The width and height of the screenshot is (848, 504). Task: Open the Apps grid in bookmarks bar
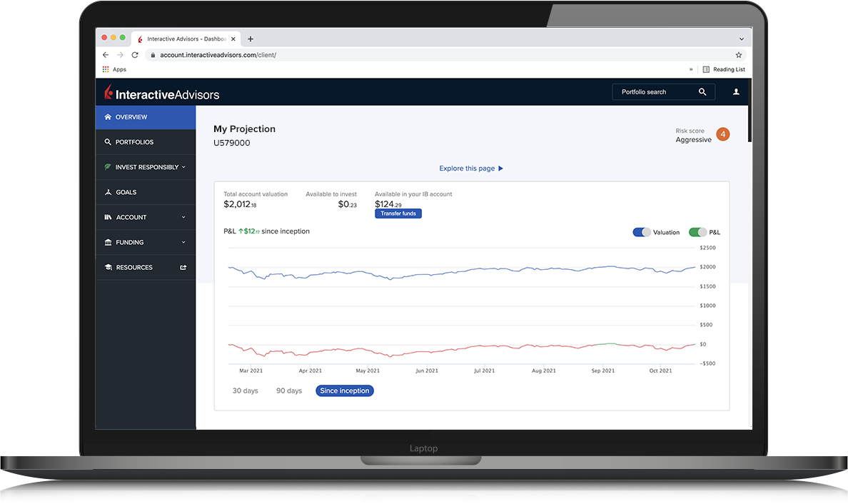click(x=114, y=69)
